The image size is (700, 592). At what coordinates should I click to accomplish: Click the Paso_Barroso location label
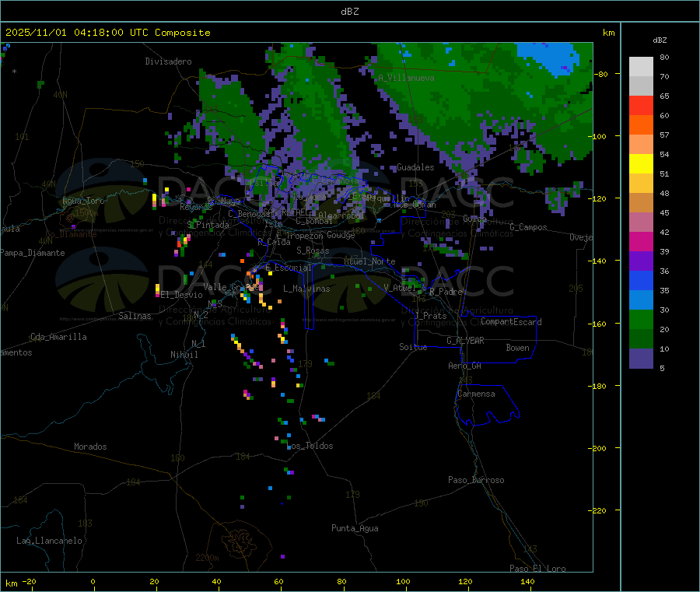[476, 480]
